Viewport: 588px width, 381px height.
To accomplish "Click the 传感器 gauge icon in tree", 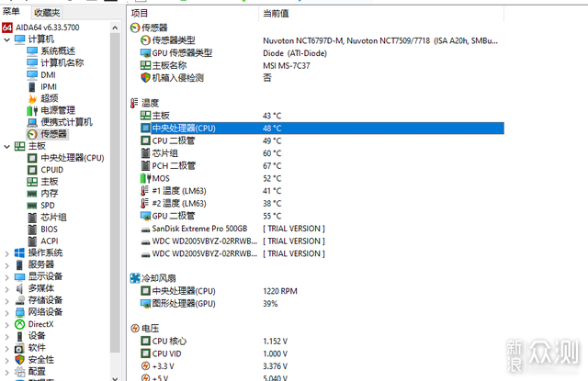I will [32, 134].
